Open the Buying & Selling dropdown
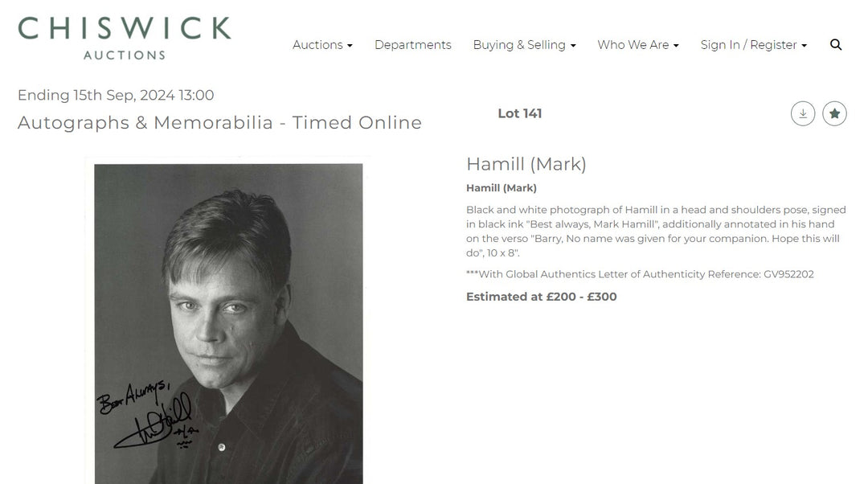The width and height of the screenshot is (868, 484). coord(524,44)
